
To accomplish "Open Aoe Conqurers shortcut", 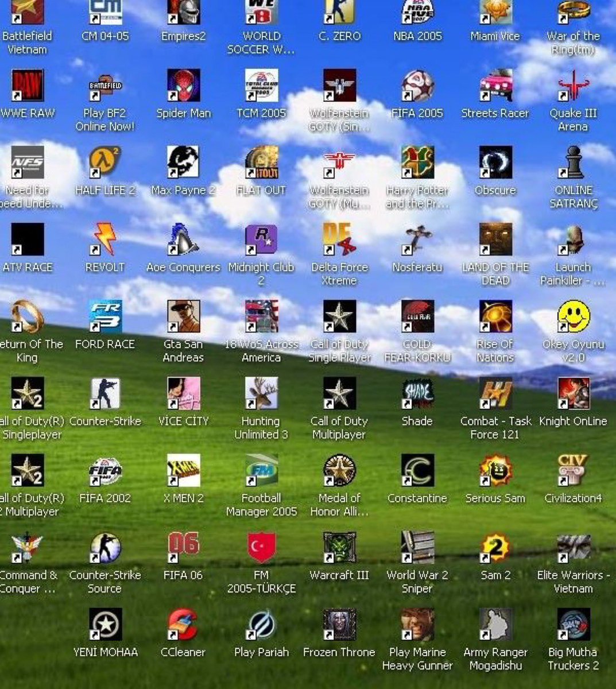I will coord(183,239).
